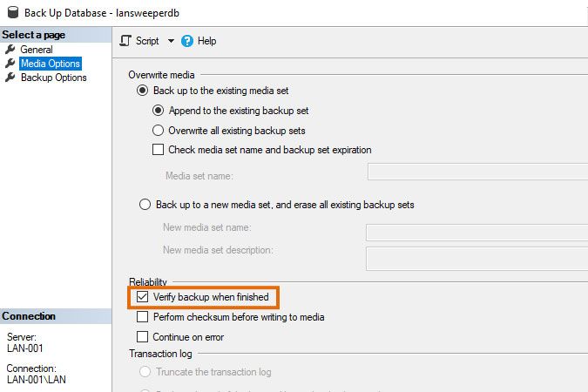The image size is (588, 392).
Task: Tick Check media set name and expiration
Action: pyautogui.click(x=159, y=150)
